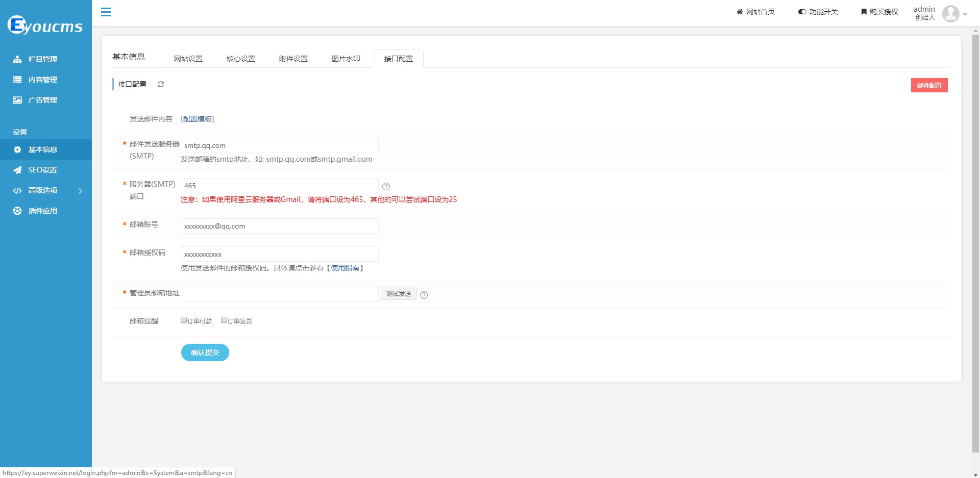Enable the 订单付款 checkbox
This screenshot has width=980, height=478.
[184, 320]
